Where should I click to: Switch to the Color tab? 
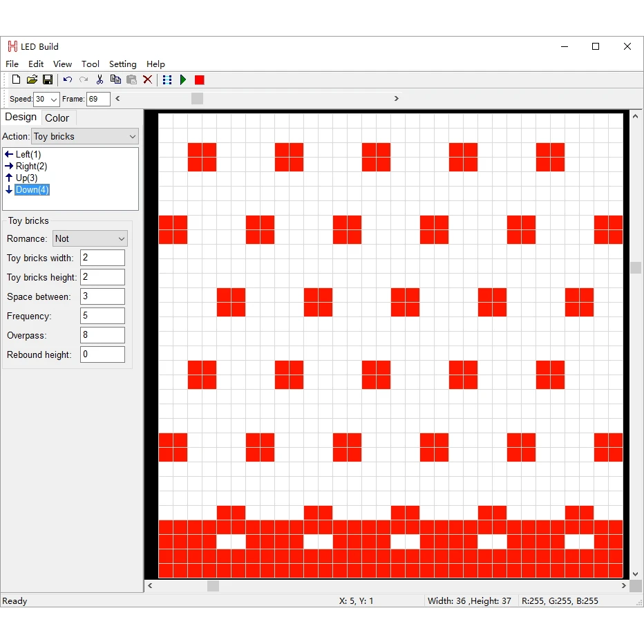[x=57, y=118]
